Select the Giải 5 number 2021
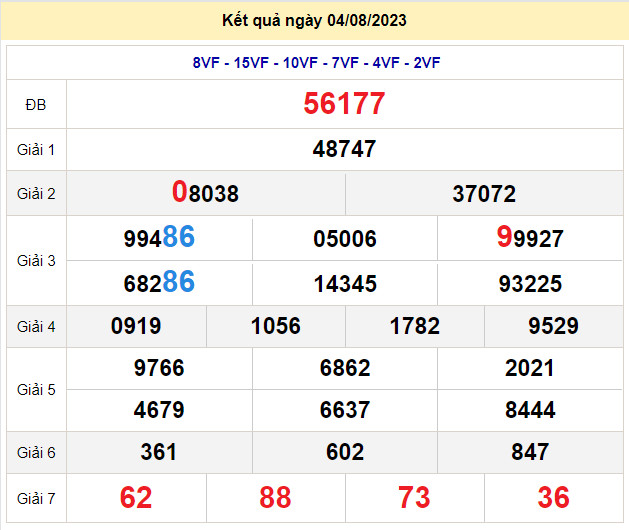Image resolution: width=629 pixels, height=530 pixels. pyautogui.click(x=530, y=368)
